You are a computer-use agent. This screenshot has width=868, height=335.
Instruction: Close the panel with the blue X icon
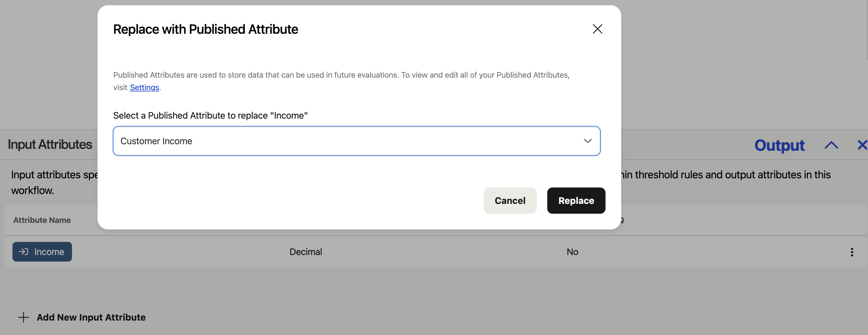pyautogui.click(x=862, y=146)
